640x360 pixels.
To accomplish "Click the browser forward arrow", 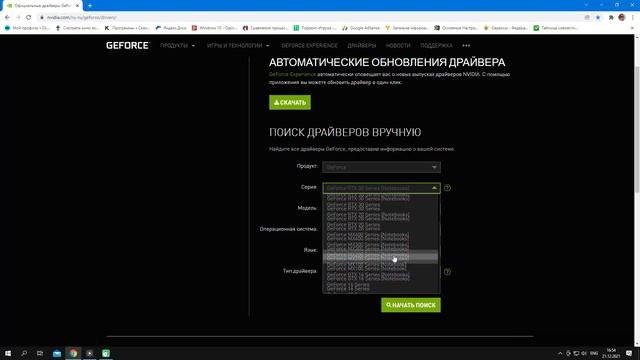I will click(18, 18).
